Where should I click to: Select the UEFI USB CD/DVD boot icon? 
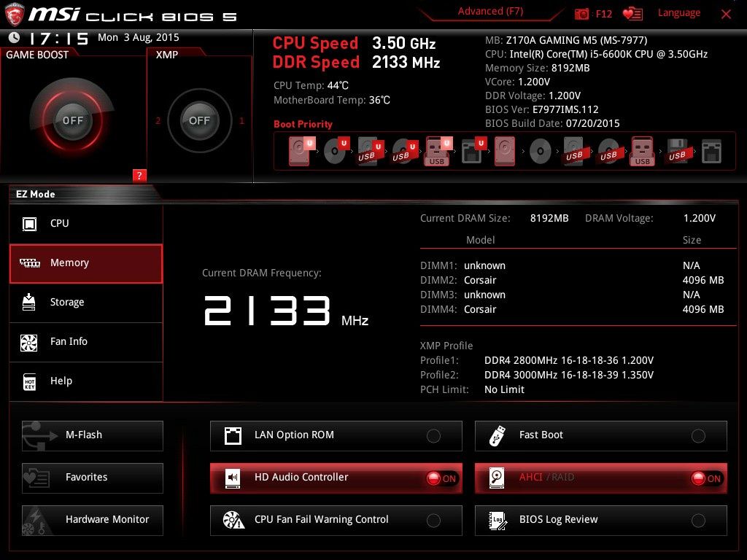(x=405, y=152)
